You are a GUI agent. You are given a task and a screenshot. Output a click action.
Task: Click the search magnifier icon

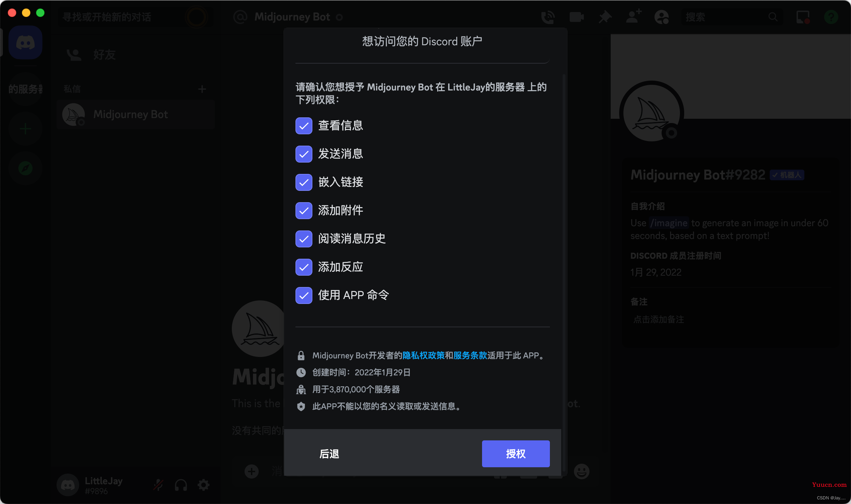click(x=773, y=17)
